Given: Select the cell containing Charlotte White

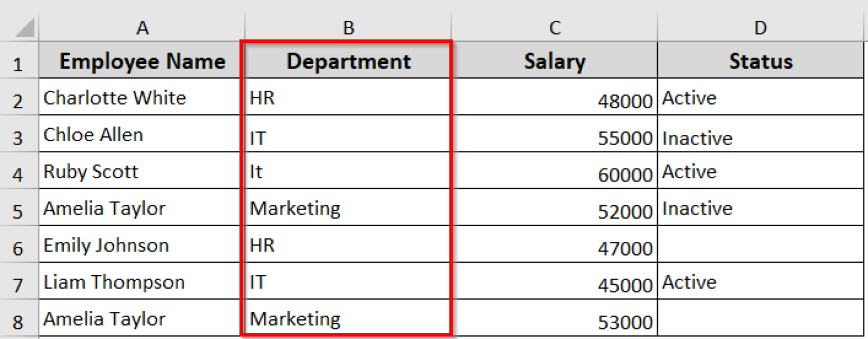Looking at the screenshot, I should tap(142, 98).
